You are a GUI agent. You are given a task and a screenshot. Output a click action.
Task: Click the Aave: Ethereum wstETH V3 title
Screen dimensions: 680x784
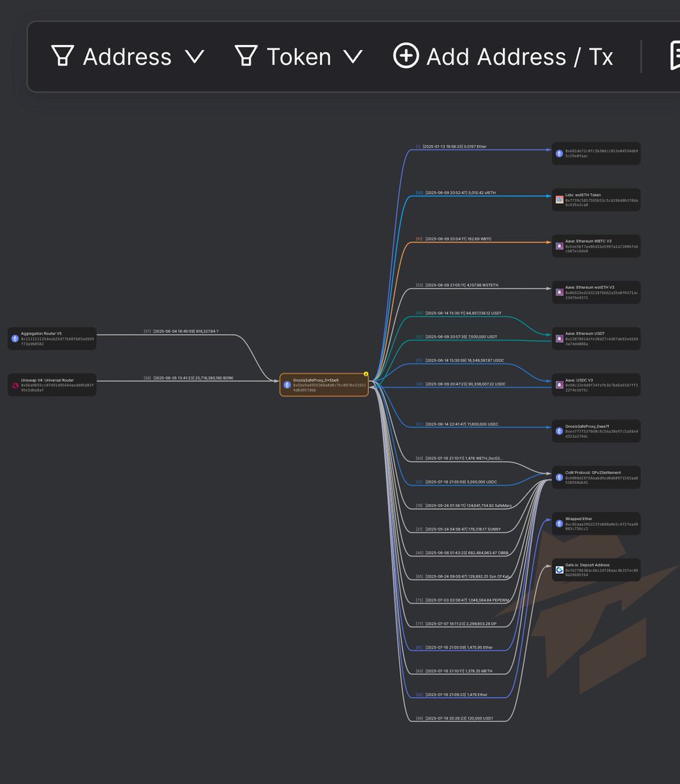coord(590,287)
